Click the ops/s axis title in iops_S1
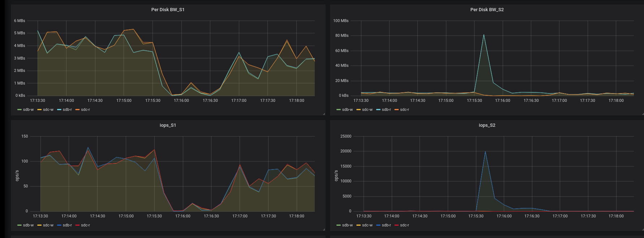 pyautogui.click(x=17, y=176)
